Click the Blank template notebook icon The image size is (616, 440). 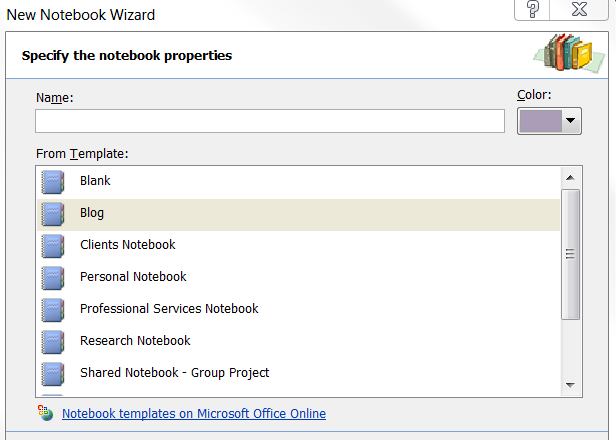pyautogui.click(x=53, y=182)
